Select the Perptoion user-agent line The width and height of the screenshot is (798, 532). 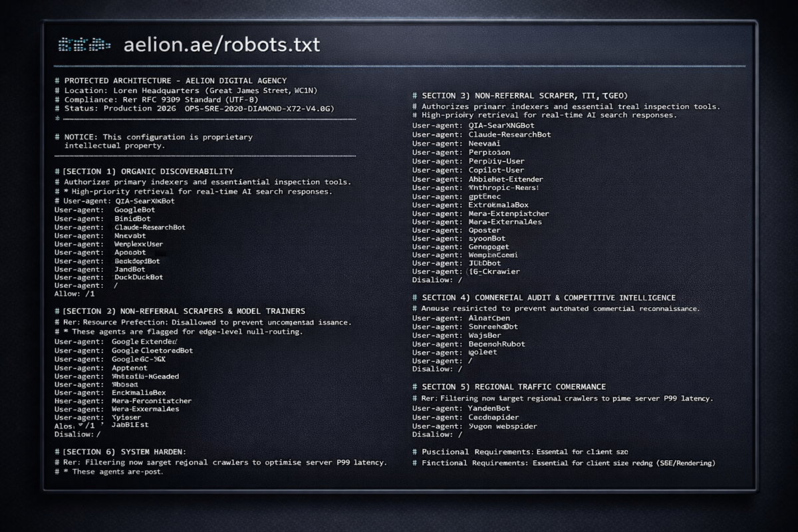(x=462, y=152)
